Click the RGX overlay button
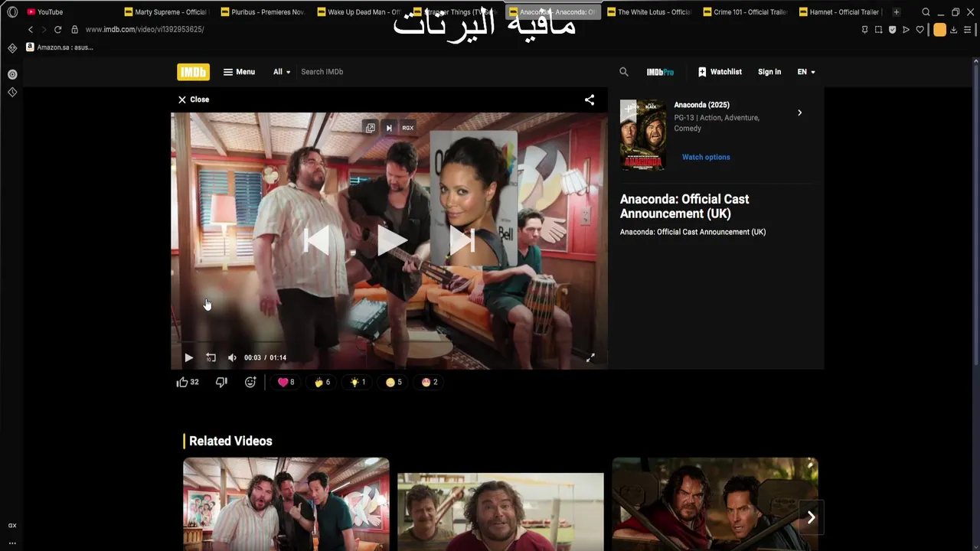980x551 pixels. 408,128
